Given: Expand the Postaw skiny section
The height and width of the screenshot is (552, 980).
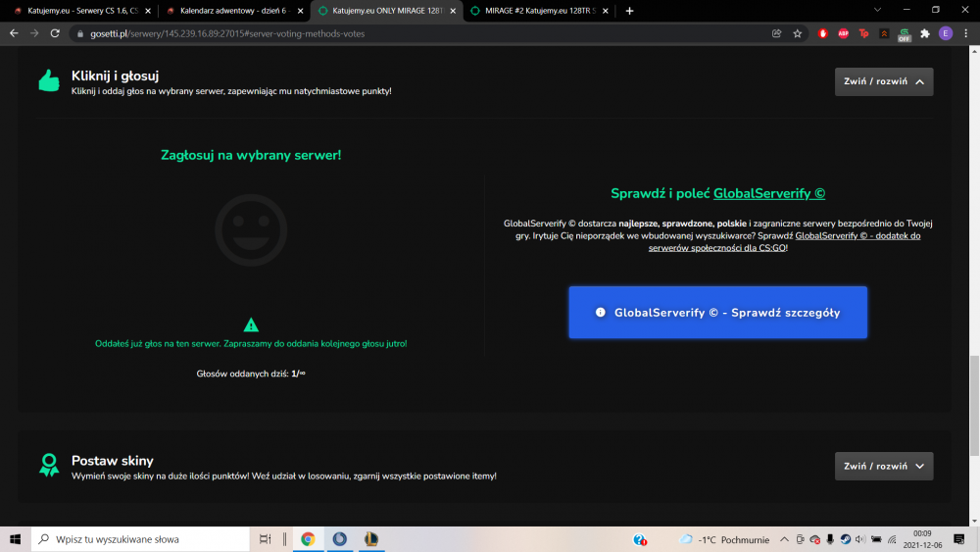Looking at the screenshot, I should (884, 467).
